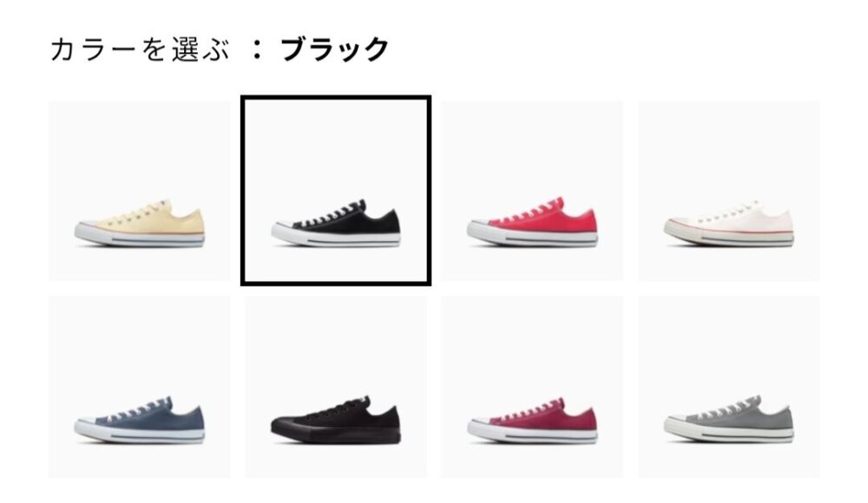
Task: Choose the red sneaker color option
Action: pyautogui.click(x=532, y=190)
